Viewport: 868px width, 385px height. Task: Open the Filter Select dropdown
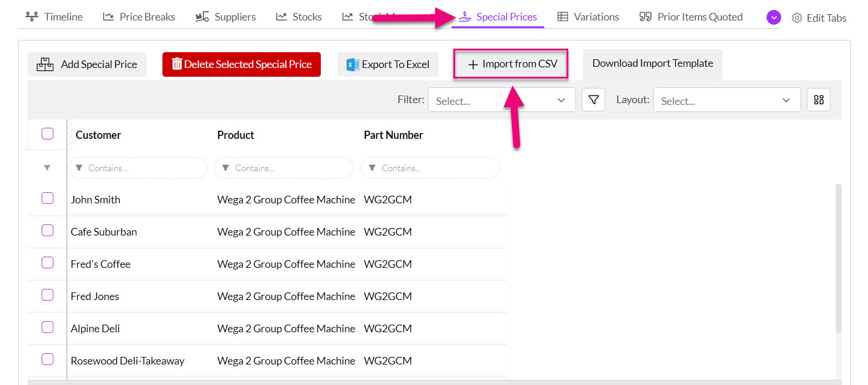tap(501, 100)
